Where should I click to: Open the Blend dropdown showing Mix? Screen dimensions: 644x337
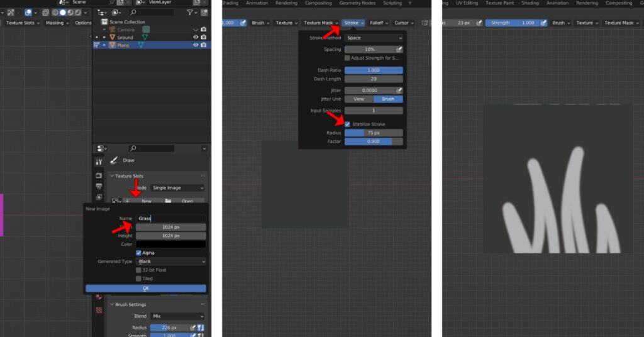point(178,316)
